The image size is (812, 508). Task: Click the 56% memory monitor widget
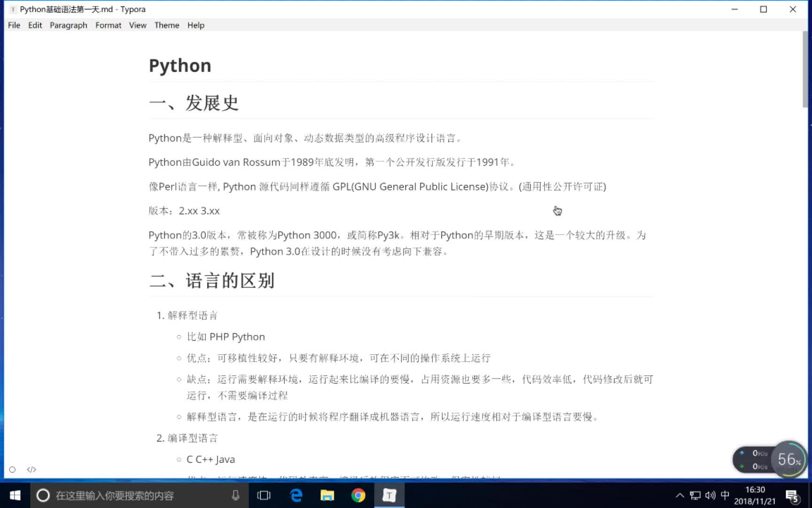click(x=789, y=459)
